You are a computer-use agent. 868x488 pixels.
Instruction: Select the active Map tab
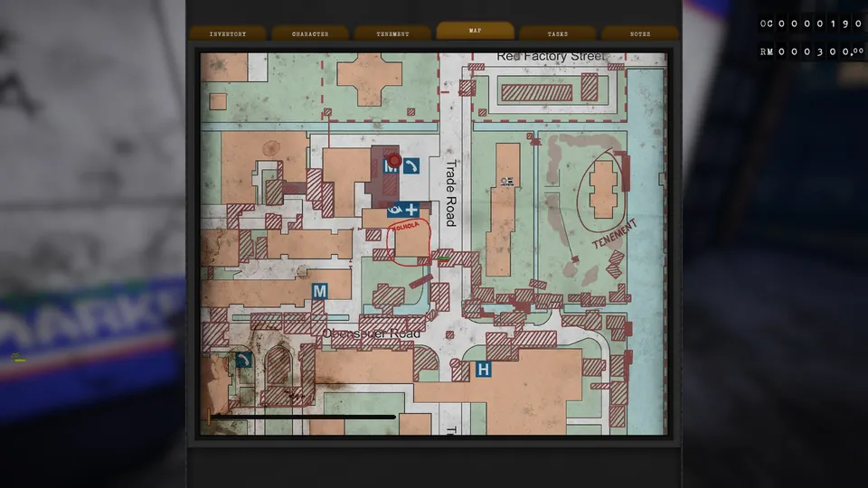tap(475, 30)
